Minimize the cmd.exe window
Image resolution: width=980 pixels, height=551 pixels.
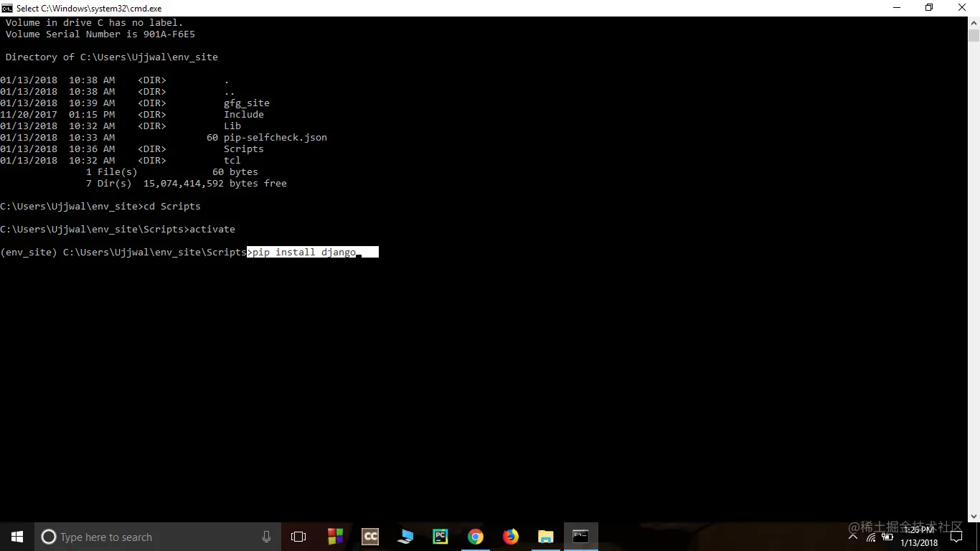[x=897, y=8]
